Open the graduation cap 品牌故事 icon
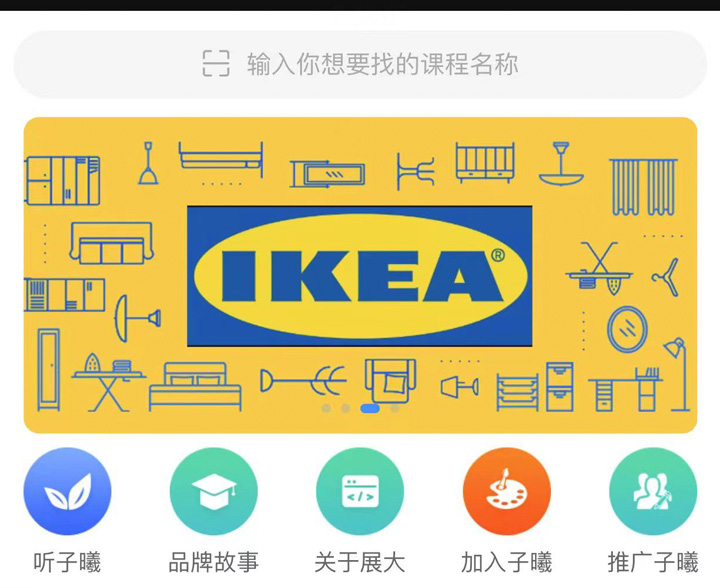Image resolution: width=720 pixels, height=588 pixels. pyautogui.click(x=214, y=491)
